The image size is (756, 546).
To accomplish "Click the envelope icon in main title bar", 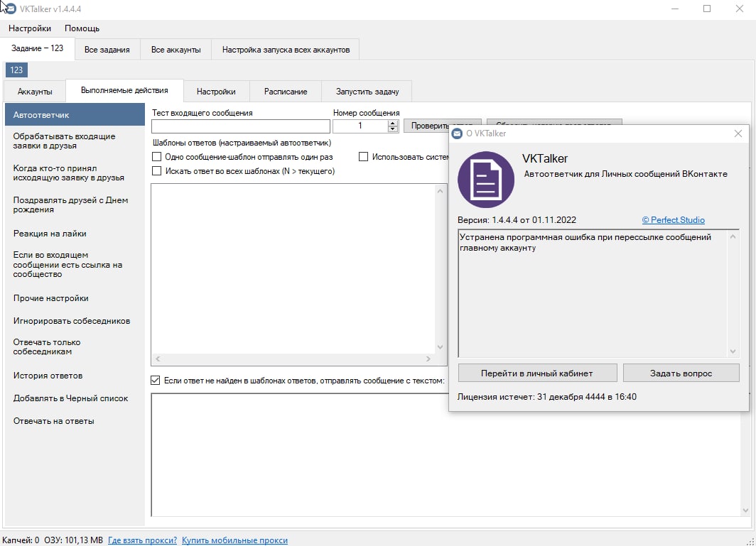I will tap(10, 9).
